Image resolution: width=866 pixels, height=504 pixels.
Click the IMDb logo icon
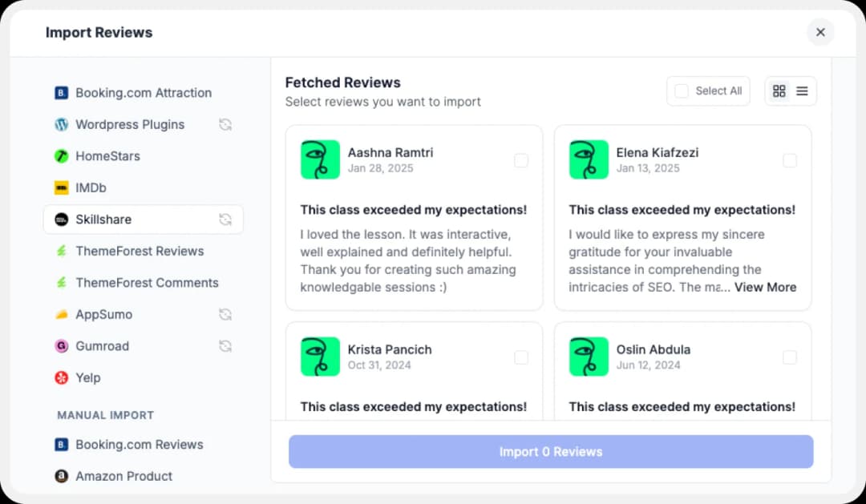click(x=61, y=187)
